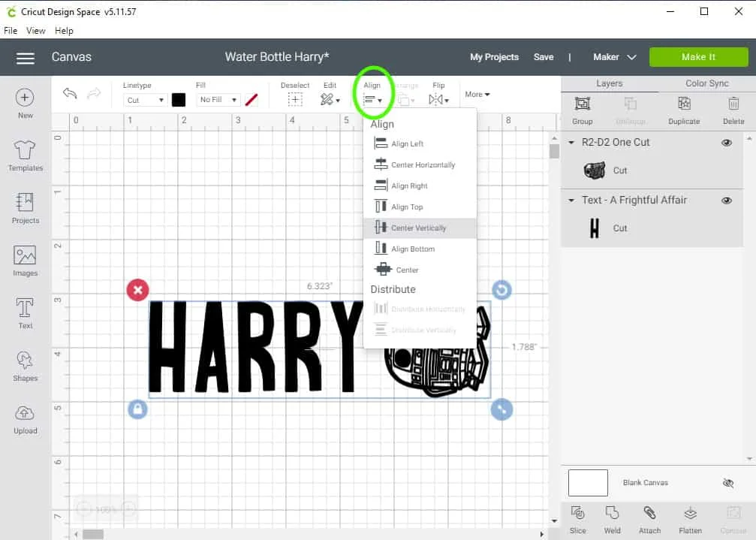Open the View menu
Viewport: 756px width, 540px height.
pyautogui.click(x=36, y=30)
